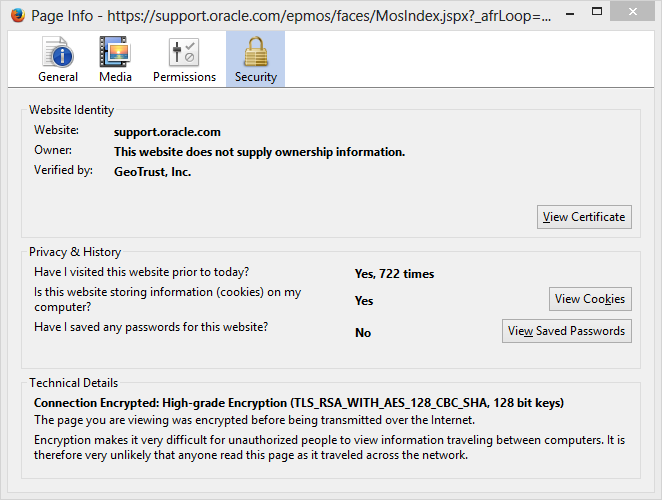The image size is (662, 500).
Task: Select the 'No' saved passwords answer
Action: (363, 333)
